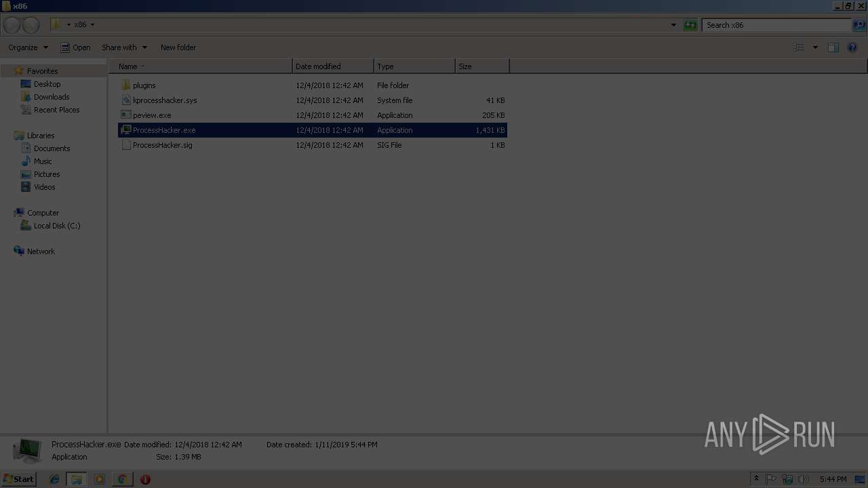Open Desktop in Favorites
868x488 pixels.
pos(47,84)
